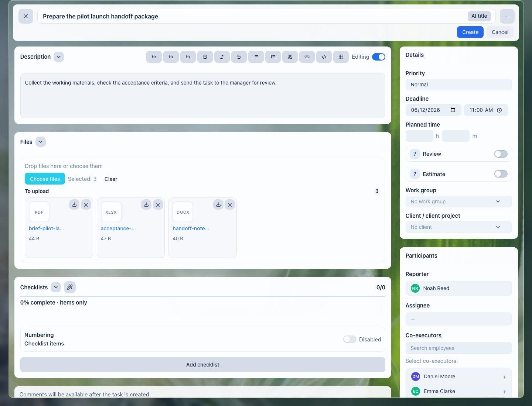Insert a blockquote
This screenshot has width=532, height=406.
290,57
